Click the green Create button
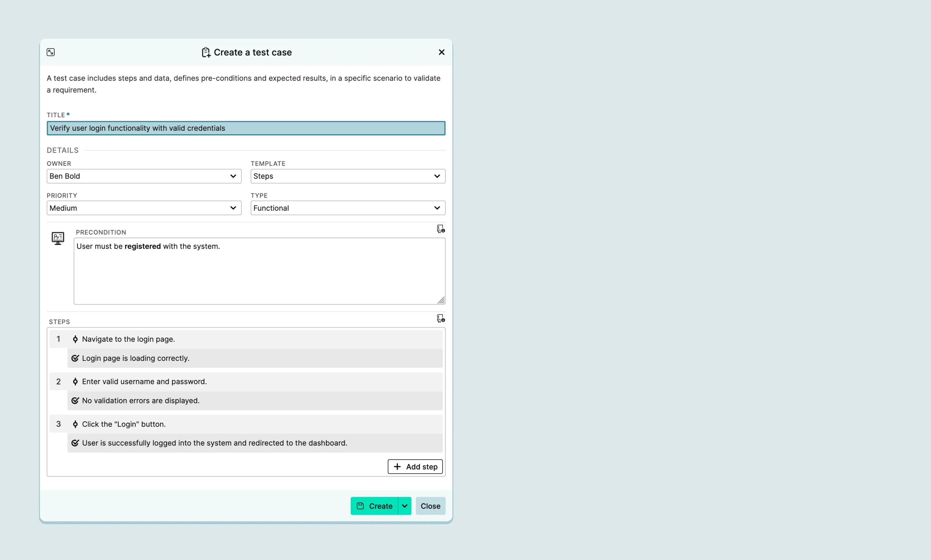This screenshot has width=931, height=560. click(374, 506)
